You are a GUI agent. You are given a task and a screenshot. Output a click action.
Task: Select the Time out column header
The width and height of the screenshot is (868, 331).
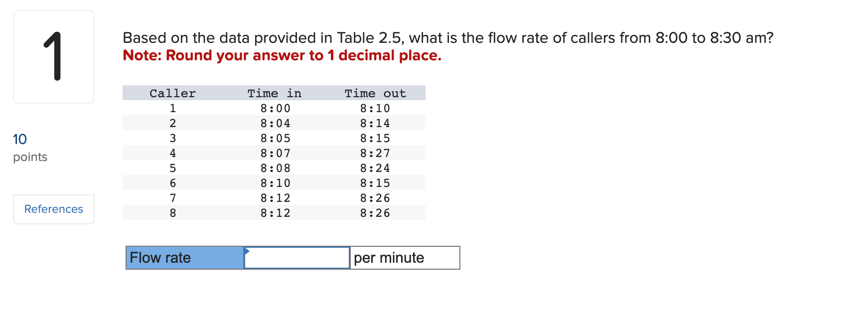(x=375, y=93)
